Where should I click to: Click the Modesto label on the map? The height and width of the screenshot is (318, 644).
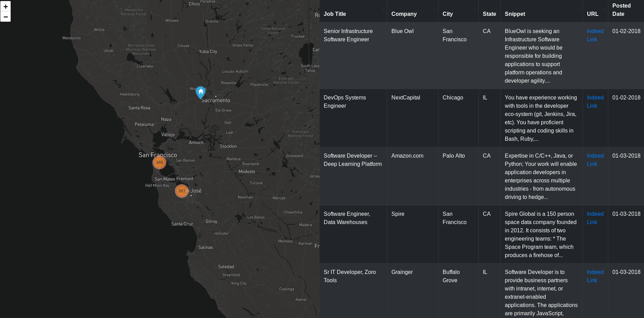247,171
